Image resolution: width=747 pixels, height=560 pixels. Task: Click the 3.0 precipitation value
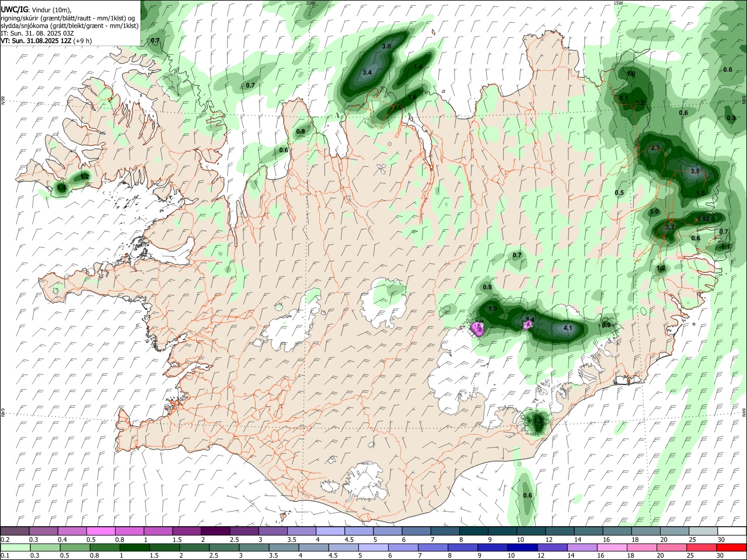click(x=386, y=46)
